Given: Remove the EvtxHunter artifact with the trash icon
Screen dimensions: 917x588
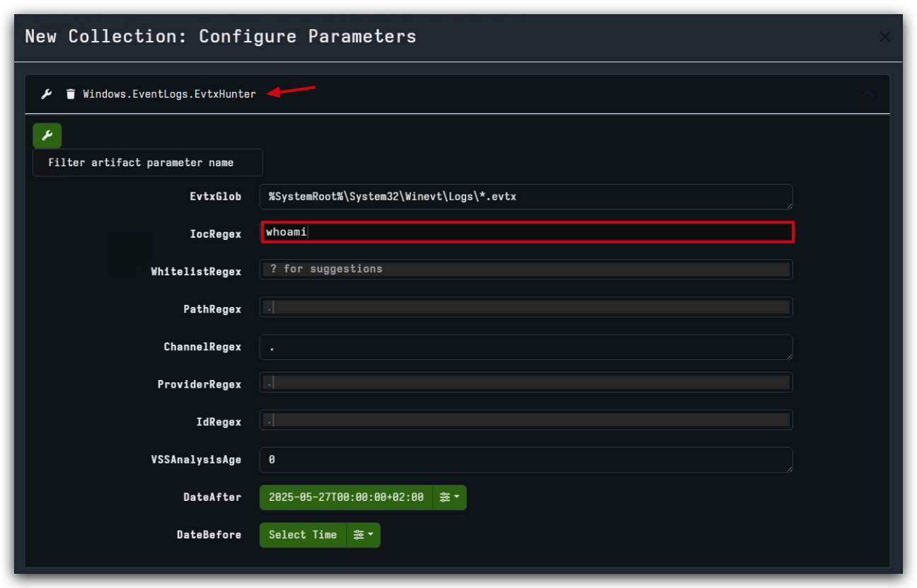Looking at the screenshot, I should point(70,94).
